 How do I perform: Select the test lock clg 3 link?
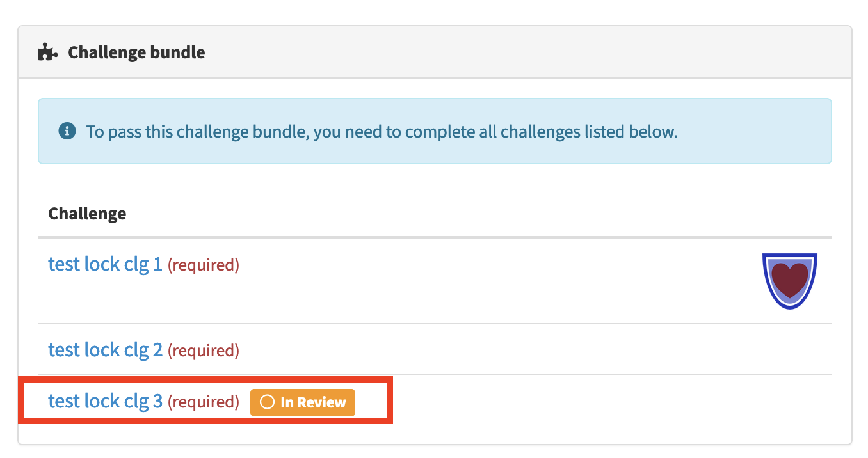(105, 401)
